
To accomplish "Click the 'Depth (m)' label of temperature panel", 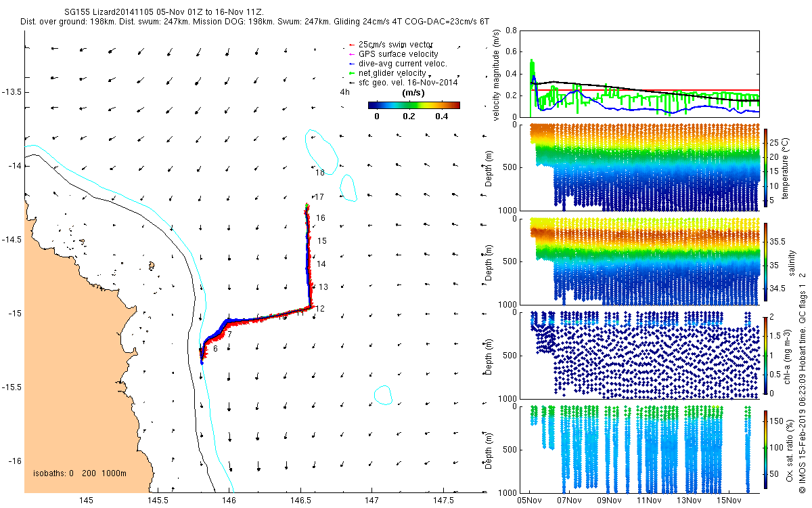I will (489, 167).
